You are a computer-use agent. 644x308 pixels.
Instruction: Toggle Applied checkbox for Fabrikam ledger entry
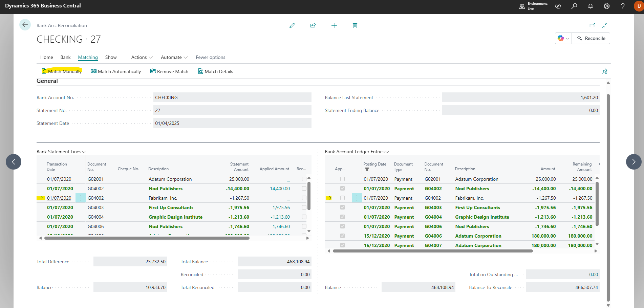pyautogui.click(x=342, y=198)
